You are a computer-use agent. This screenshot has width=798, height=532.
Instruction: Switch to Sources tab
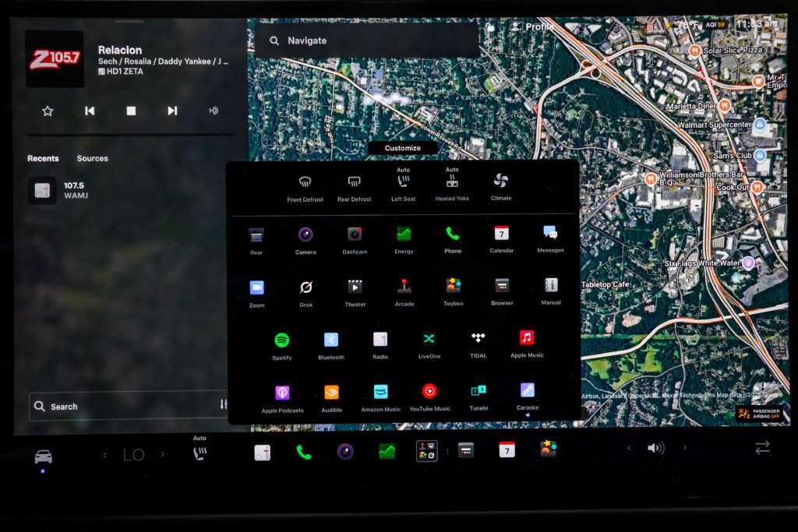point(92,158)
